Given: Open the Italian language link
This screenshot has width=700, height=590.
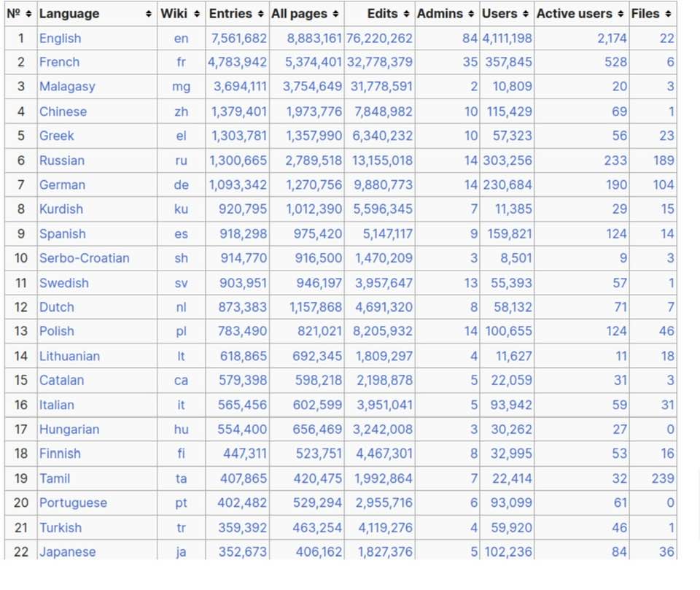Looking at the screenshot, I should click(x=57, y=405).
